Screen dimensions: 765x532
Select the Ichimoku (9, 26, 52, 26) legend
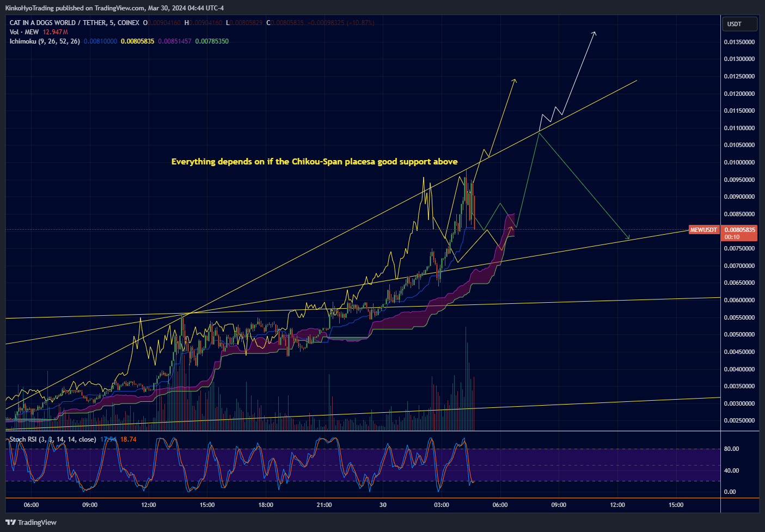click(x=45, y=41)
